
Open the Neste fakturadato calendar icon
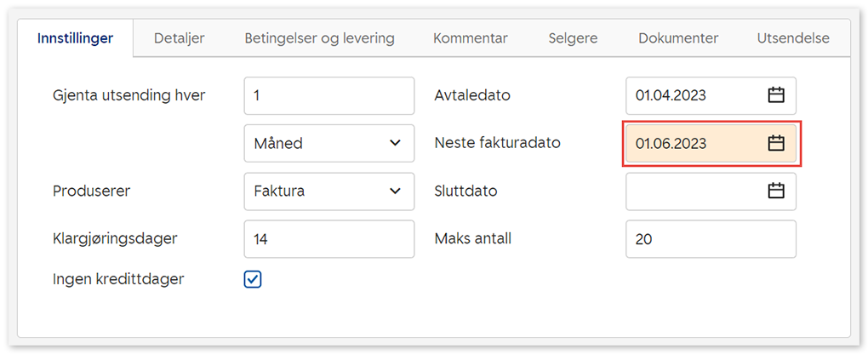click(775, 144)
